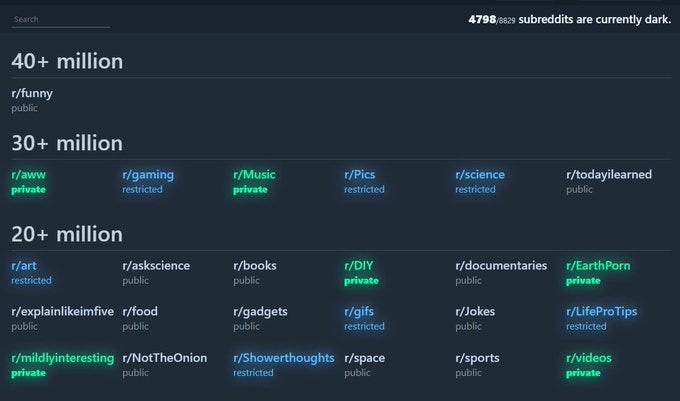Click 'private' status under r/Music
This screenshot has height=401, width=680.
250,190
